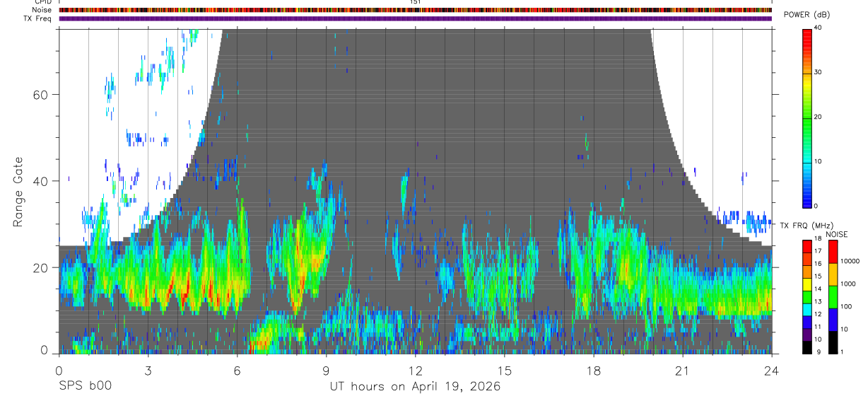The width and height of the screenshot is (868, 401).
Task: Click the 6 tick label on UT hours axis
Action: click(x=237, y=370)
